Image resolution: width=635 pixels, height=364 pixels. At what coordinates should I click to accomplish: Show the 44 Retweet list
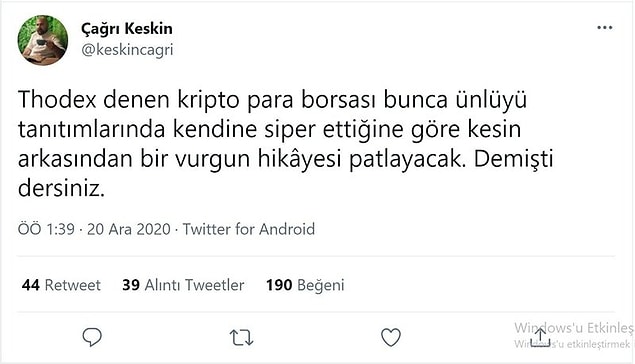[x=61, y=285]
